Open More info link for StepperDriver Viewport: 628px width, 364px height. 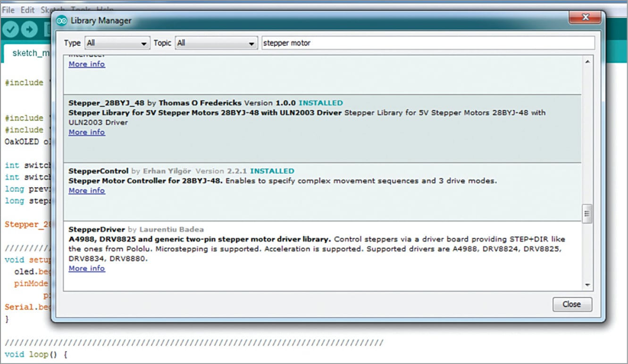coord(87,269)
